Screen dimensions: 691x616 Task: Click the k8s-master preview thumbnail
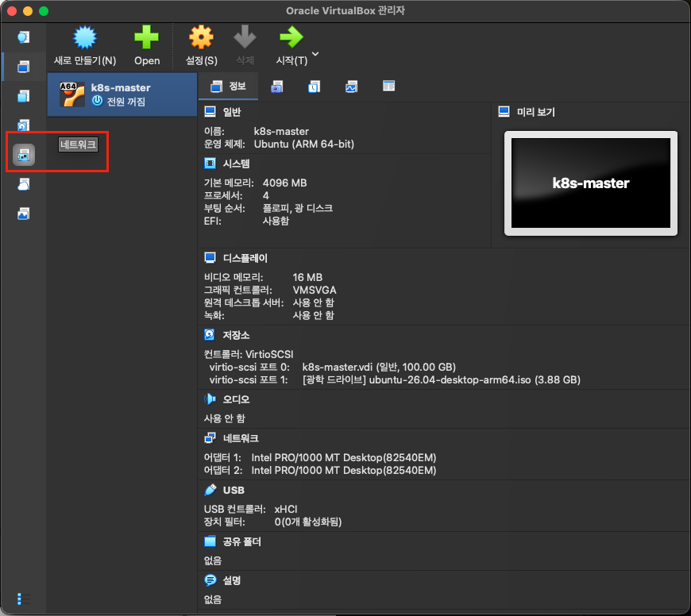click(x=590, y=183)
